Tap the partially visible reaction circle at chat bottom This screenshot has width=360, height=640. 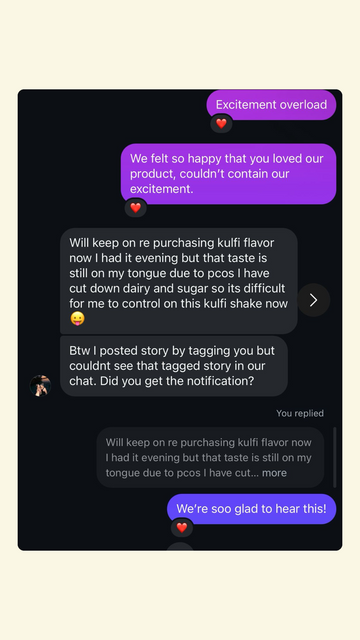click(x=180, y=546)
